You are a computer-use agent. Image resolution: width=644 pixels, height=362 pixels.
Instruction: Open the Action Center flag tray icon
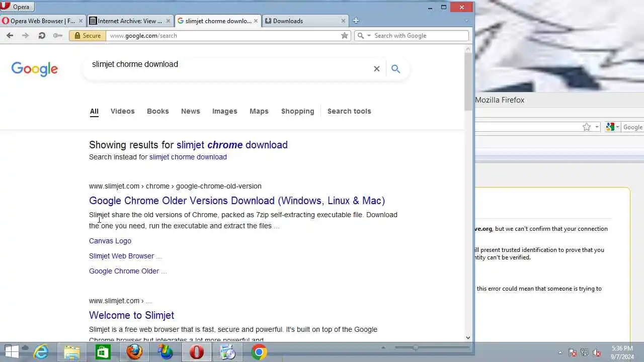[573, 352]
